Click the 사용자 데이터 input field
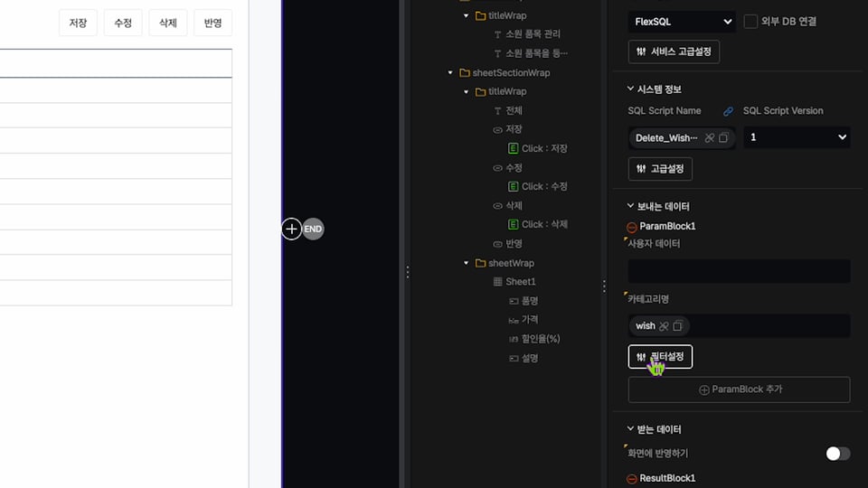 739,271
